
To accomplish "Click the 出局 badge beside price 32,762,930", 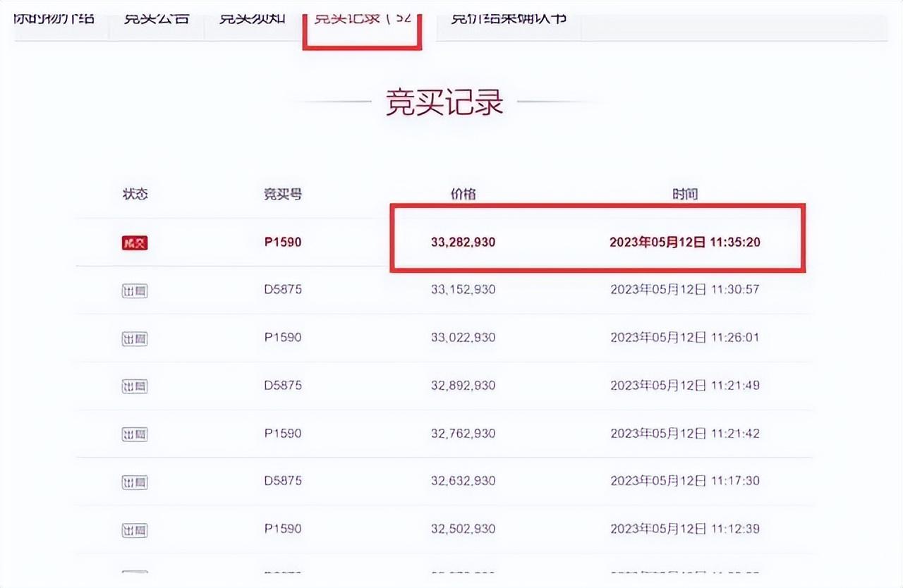I will coord(135,434).
